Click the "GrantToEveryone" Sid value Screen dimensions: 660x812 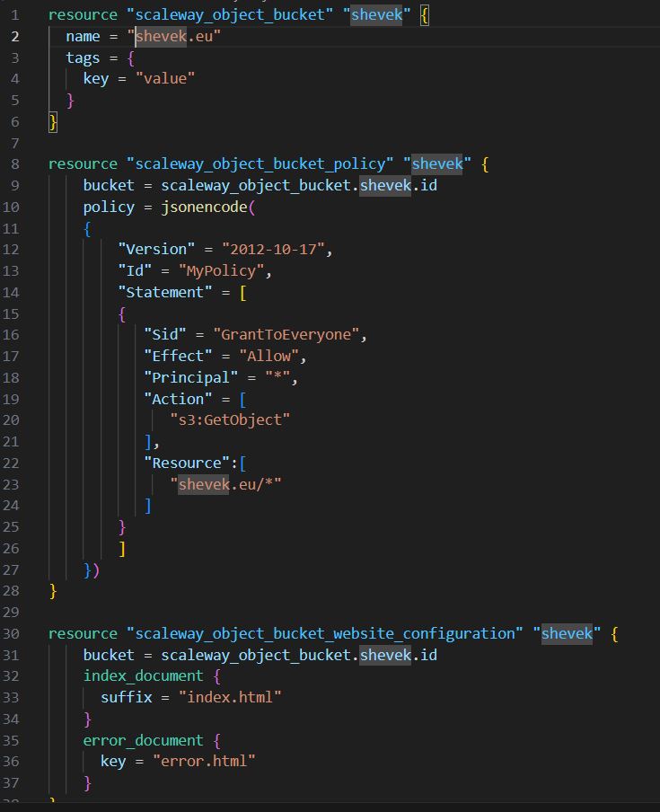(286, 334)
